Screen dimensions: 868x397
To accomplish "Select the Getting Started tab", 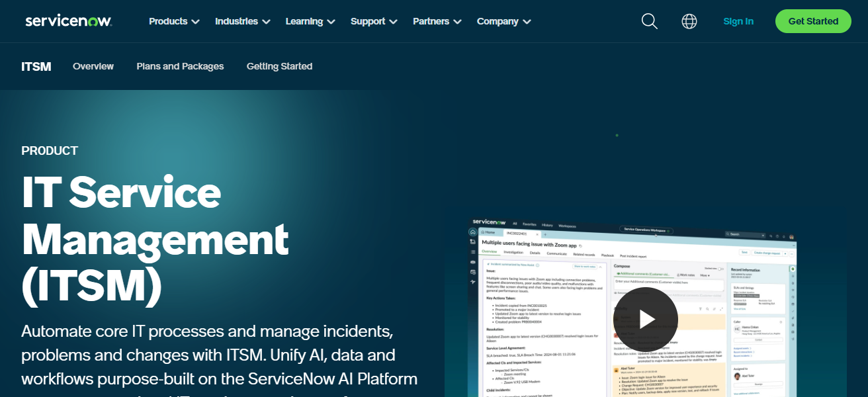I will [x=279, y=66].
